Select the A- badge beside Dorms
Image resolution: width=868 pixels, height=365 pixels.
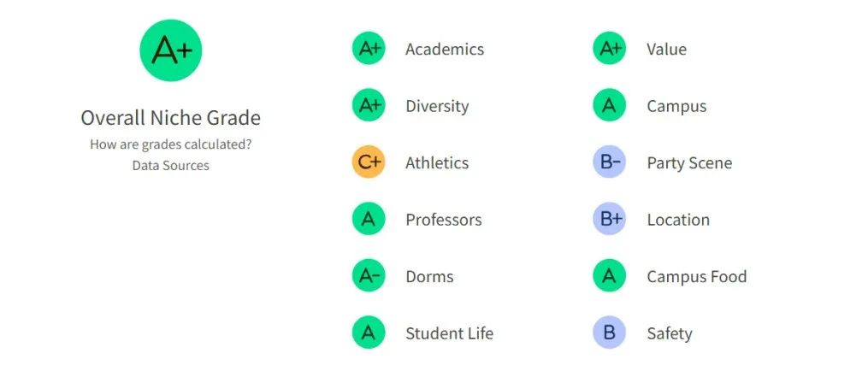pos(369,276)
